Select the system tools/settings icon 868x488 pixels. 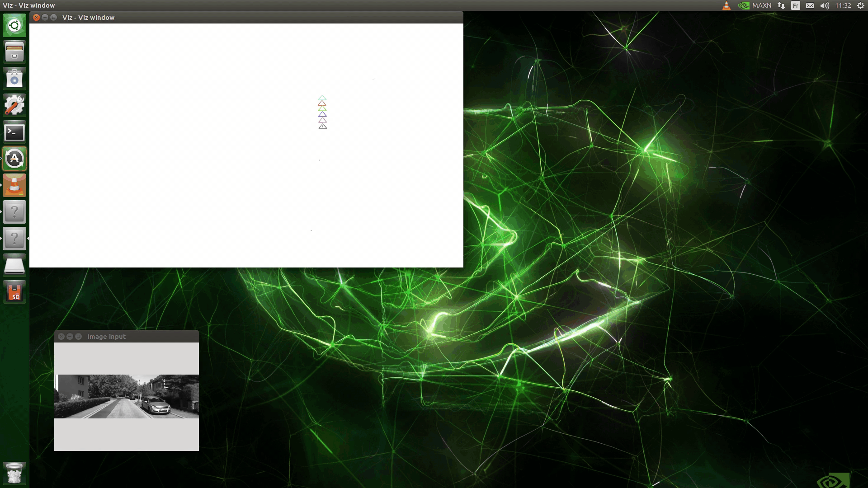(x=14, y=105)
